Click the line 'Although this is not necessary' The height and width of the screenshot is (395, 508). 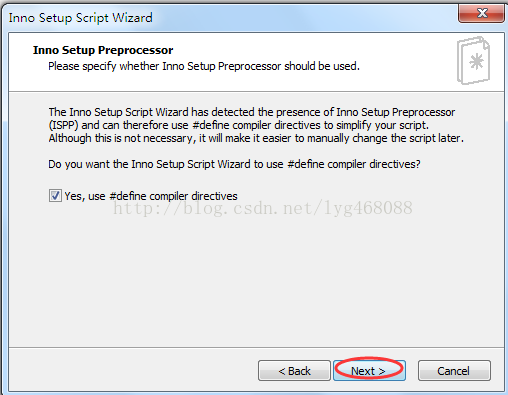[256, 138]
